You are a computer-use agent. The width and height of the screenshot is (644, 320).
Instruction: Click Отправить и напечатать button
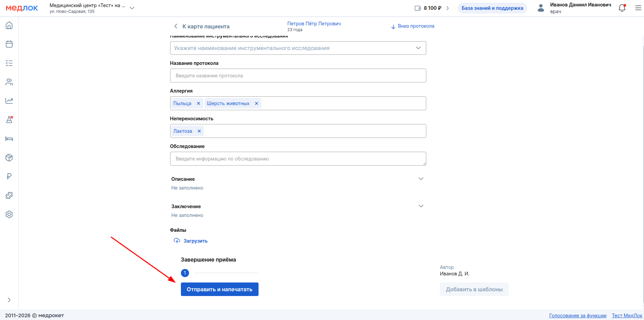tap(219, 289)
